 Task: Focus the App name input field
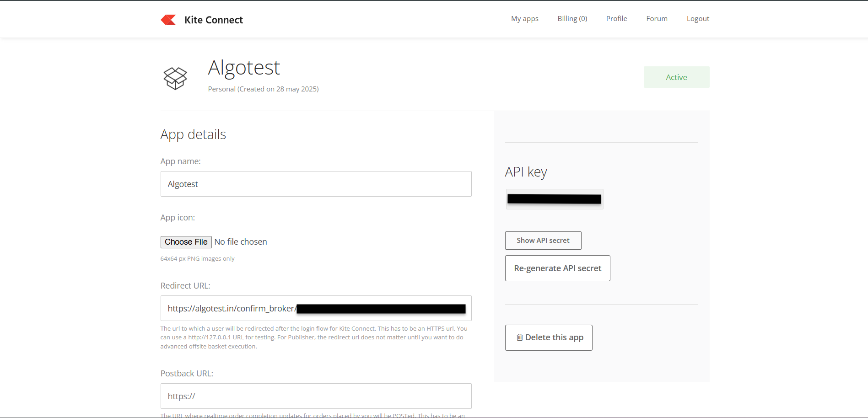click(x=316, y=184)
